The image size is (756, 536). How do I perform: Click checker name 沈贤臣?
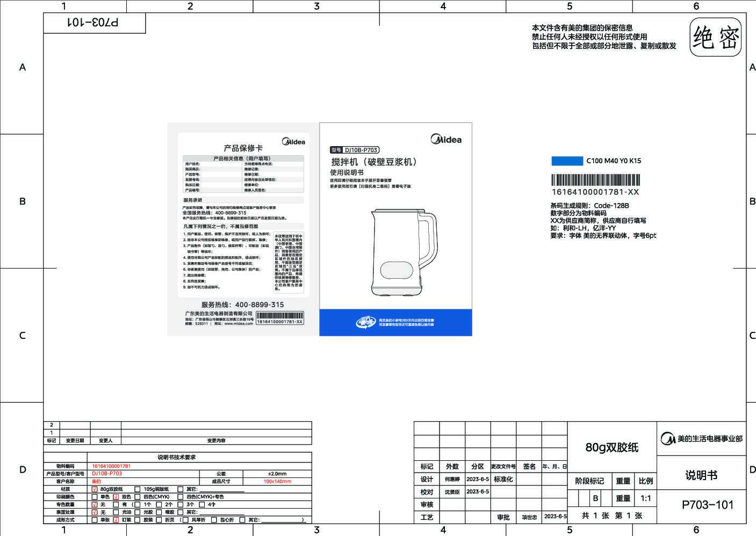pyautogui.click(x=452, y=492)
